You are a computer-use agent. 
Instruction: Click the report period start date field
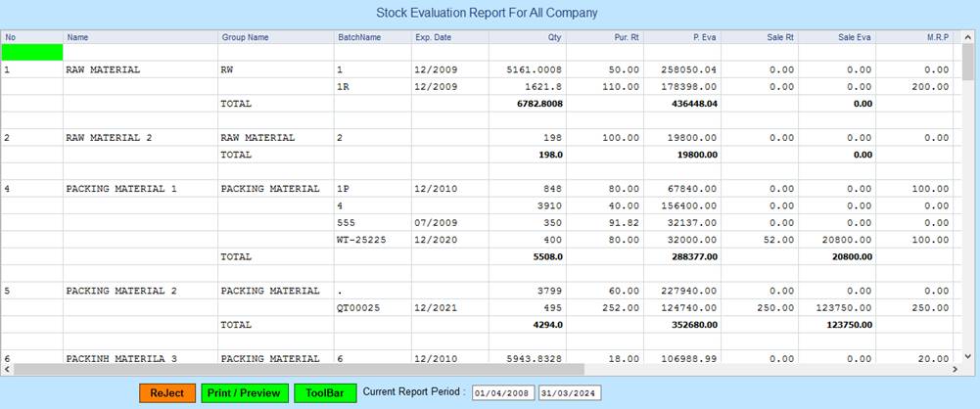[501, 393]
